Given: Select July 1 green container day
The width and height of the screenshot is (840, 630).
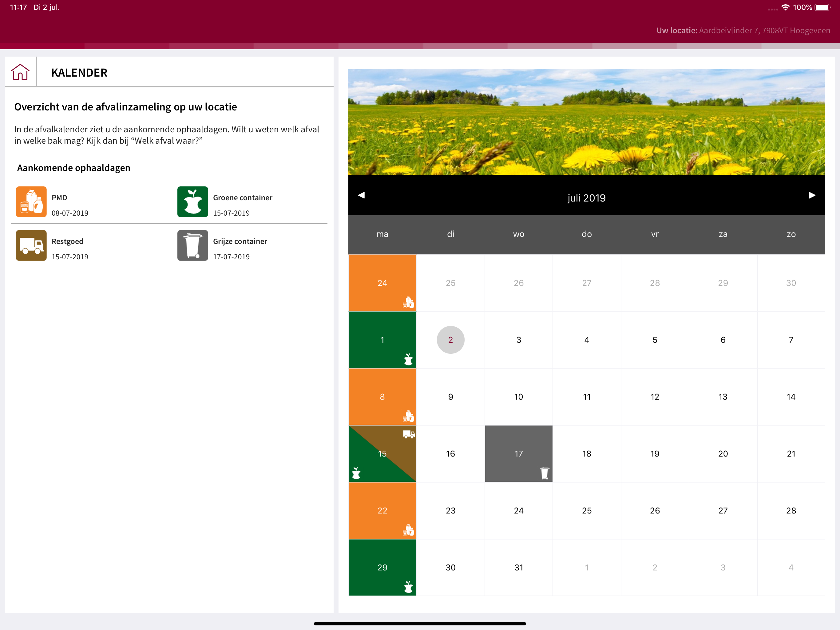Looking at the screenshot, I should coord(382,340).
